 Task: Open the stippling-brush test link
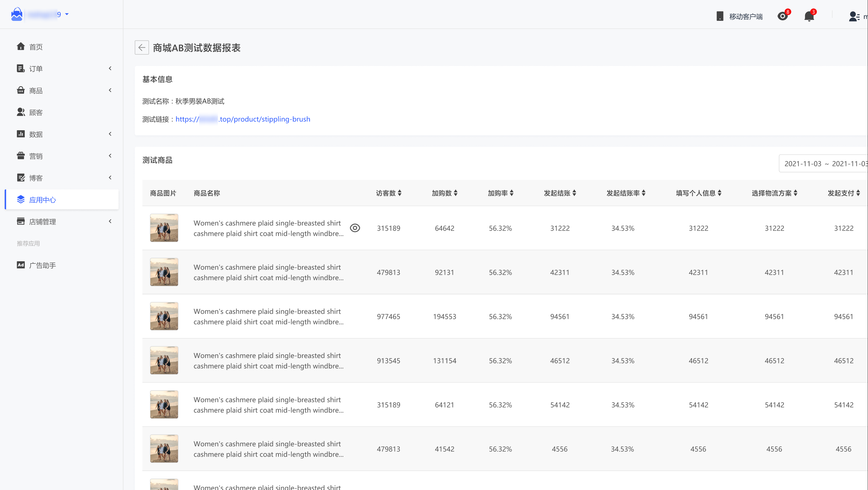pos(242,119)
